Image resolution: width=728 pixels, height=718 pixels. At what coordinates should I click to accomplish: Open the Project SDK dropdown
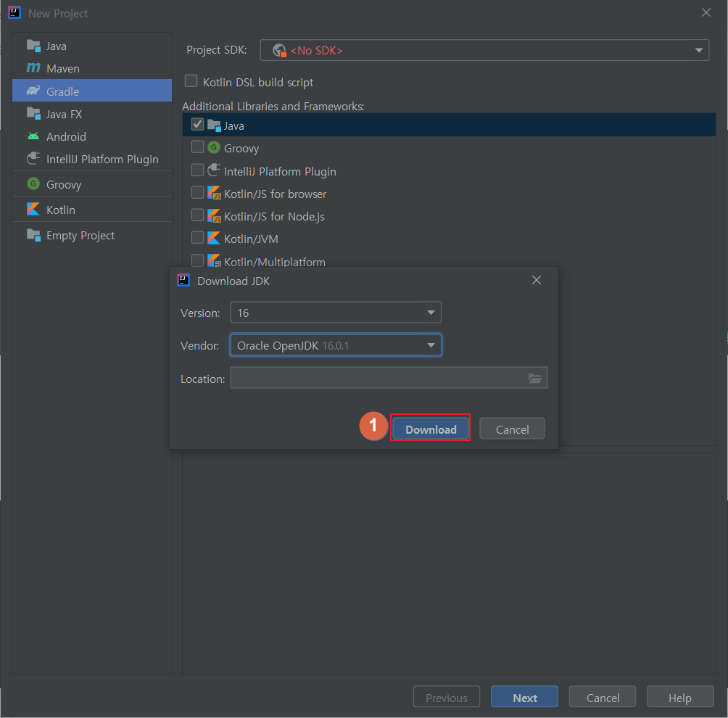(484, 50)
